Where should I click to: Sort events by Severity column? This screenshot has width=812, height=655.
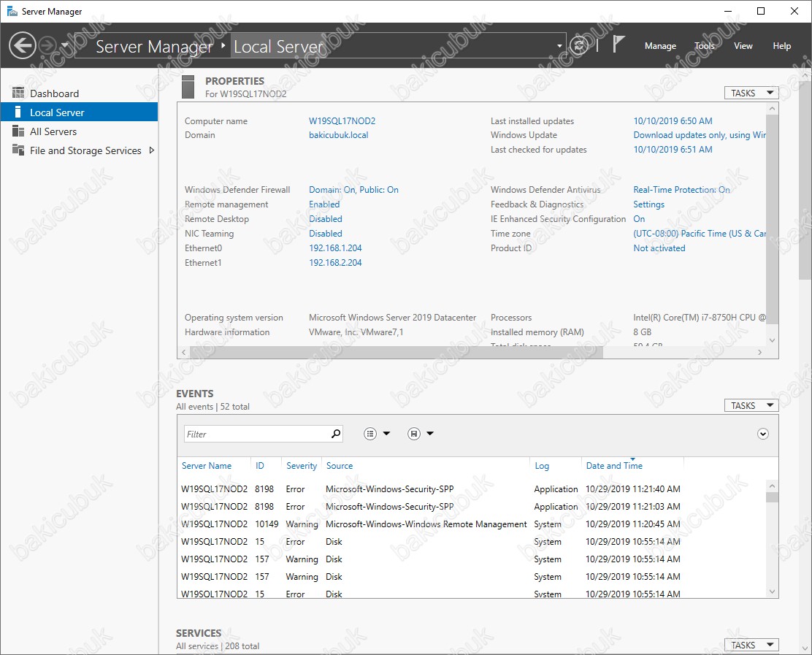[302, 466]
